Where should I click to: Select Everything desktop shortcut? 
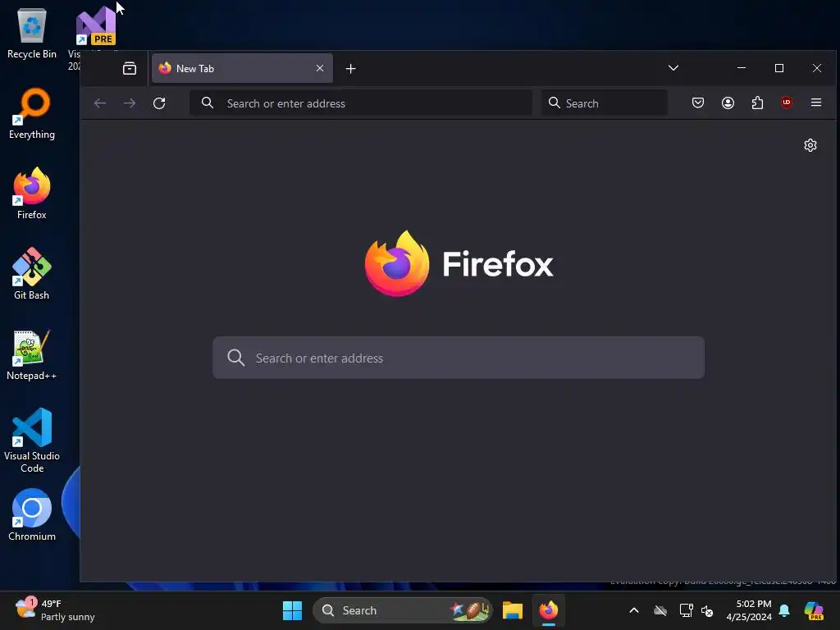click(32, 114)
